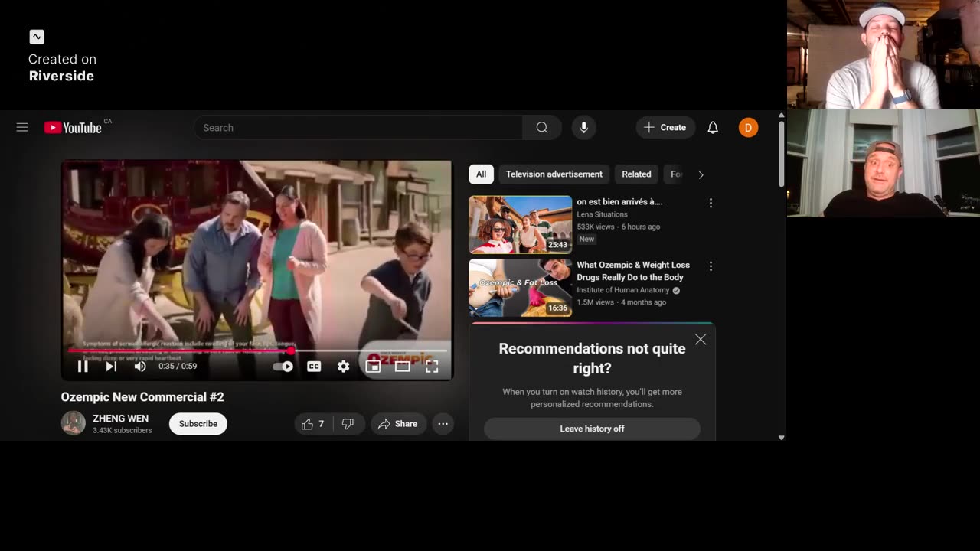The height and width of the screenshot is (551, 980).
Task: Click the 0:35 / 0:59 time display
Action: point(178,367)
